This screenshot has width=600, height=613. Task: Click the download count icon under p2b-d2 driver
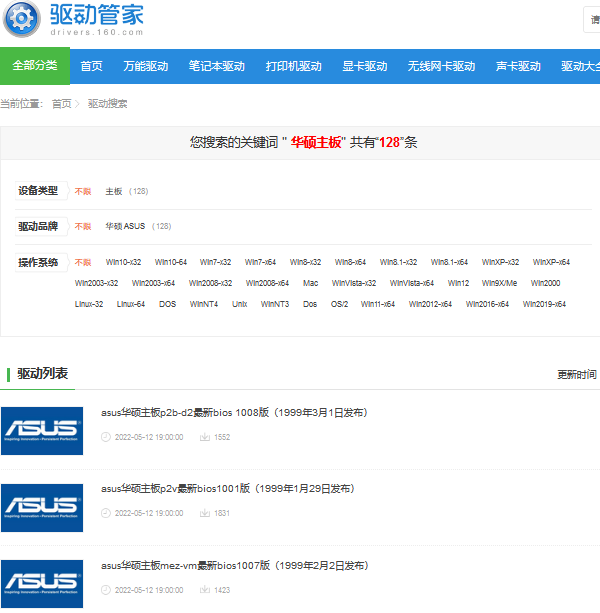(x=204, y=437)
